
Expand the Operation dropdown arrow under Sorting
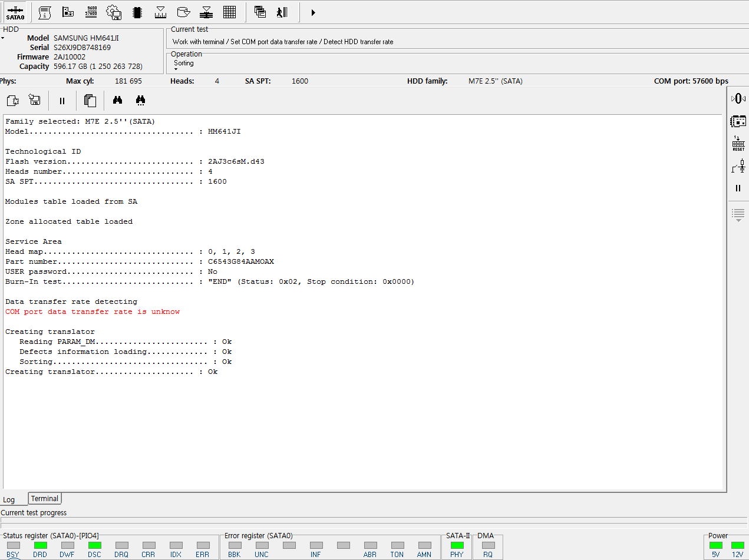176,69
